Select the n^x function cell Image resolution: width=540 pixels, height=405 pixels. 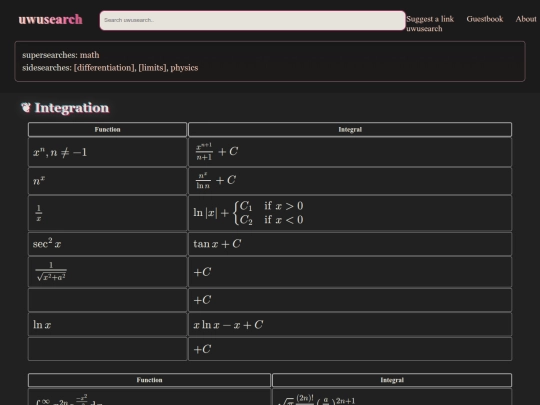107,181
